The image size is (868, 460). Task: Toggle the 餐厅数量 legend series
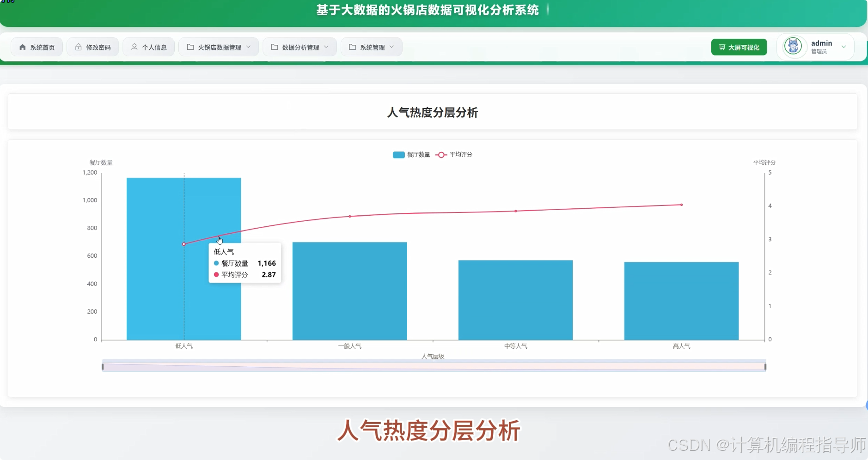pyautogui.click(x=411, y=155)
